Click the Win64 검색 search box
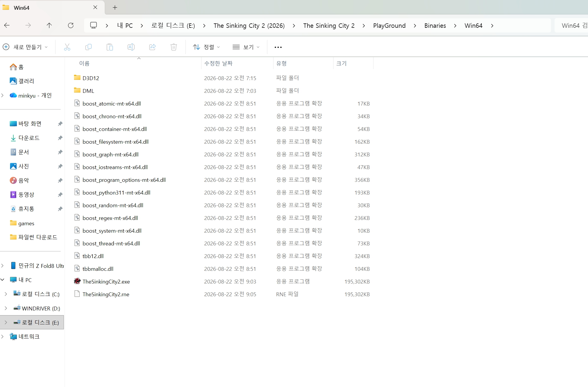 (x=571, y=26)
